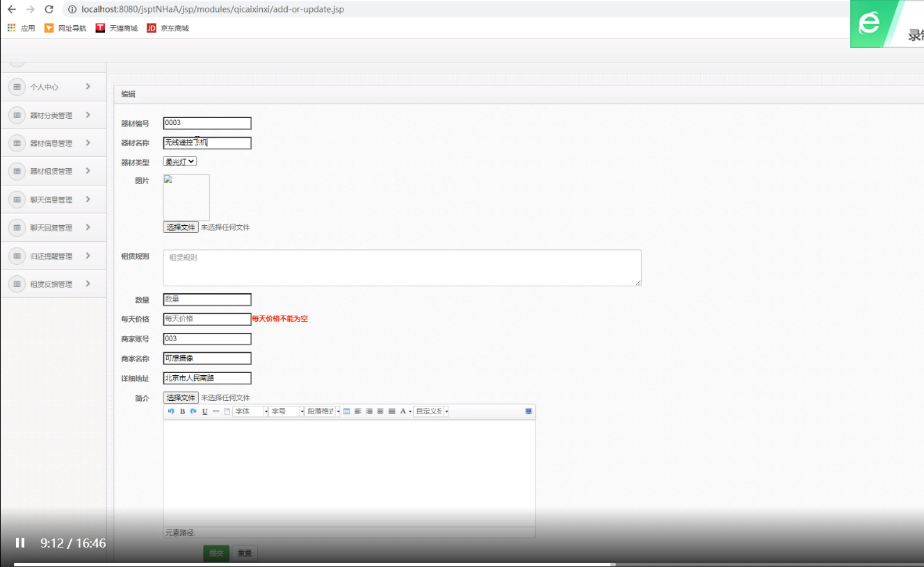The height and width of the screenshot is (567, 924).
Task: Open the 租赁反馈管理 menu item
Action: pyautogui.click(x=54, y=283)
